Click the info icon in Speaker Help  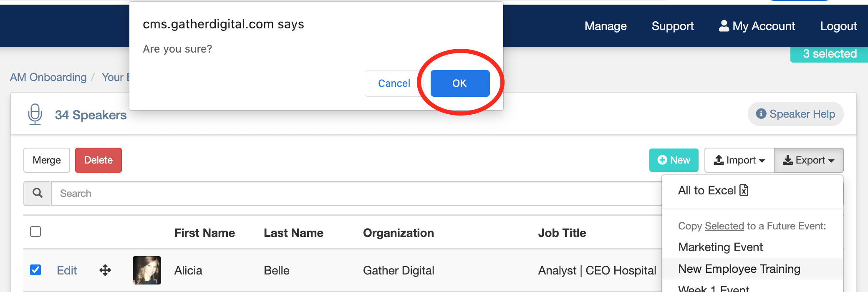click(x=761, y=114)
